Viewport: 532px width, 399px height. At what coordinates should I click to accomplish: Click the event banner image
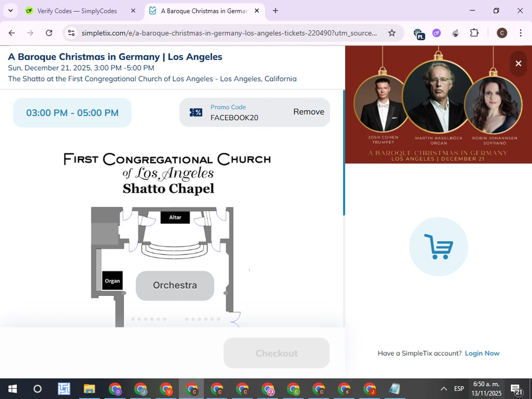point(438,105)
